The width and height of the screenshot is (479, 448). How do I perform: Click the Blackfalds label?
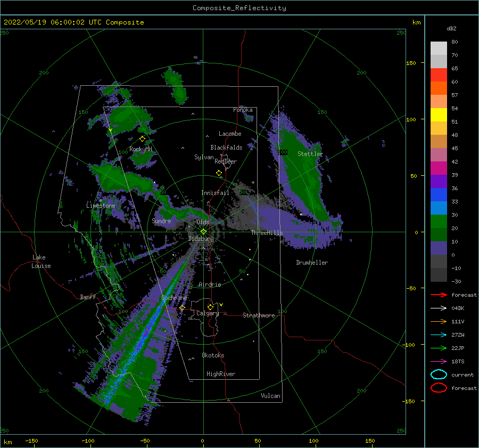click(x=226, y=148)
